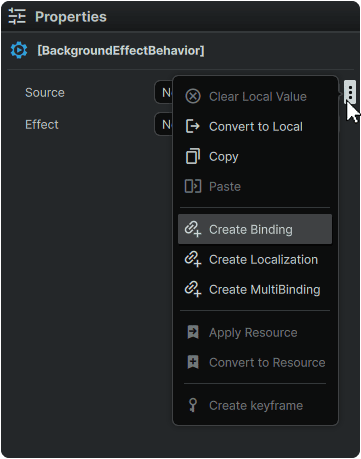361x459 pixels.
Task: Click the Create Localization link-plus icon
Action: coord(193,259)
